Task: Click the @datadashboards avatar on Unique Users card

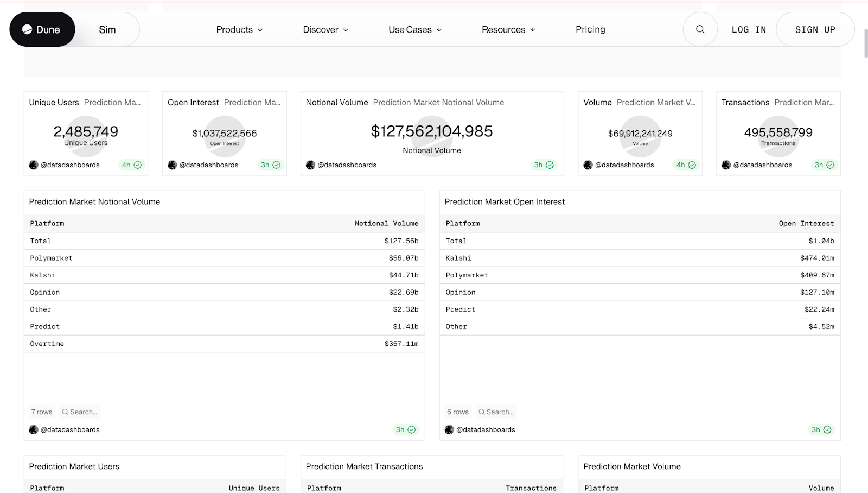Action: [33, 165]
